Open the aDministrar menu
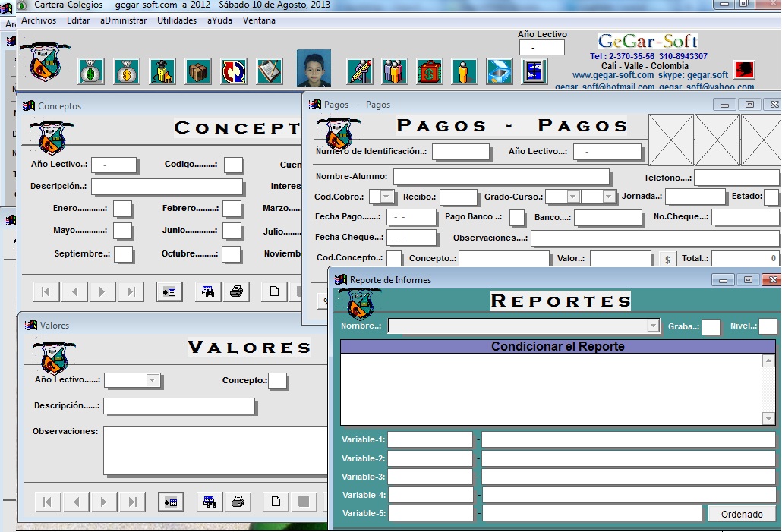This screenshot has height=532, width=782. (123, 20)
